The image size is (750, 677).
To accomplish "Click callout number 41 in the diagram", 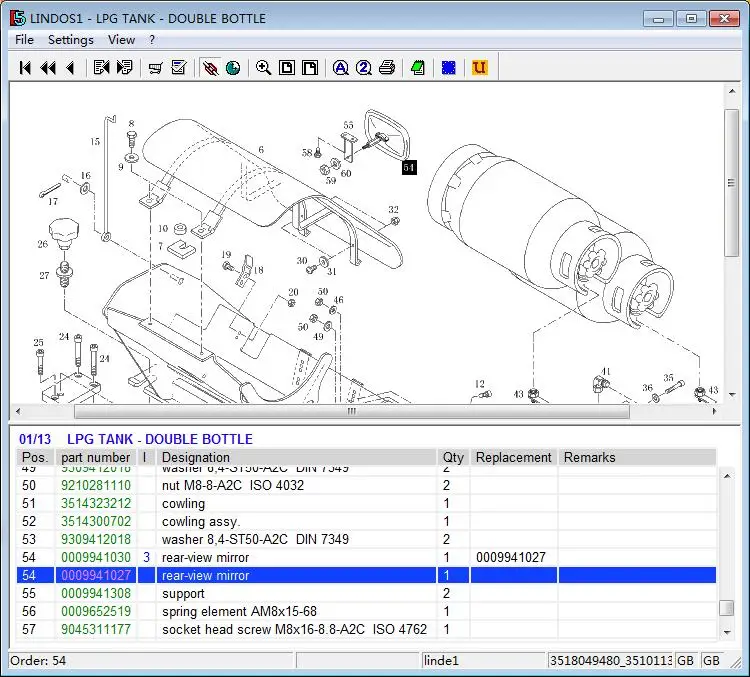I will (606, 371).
